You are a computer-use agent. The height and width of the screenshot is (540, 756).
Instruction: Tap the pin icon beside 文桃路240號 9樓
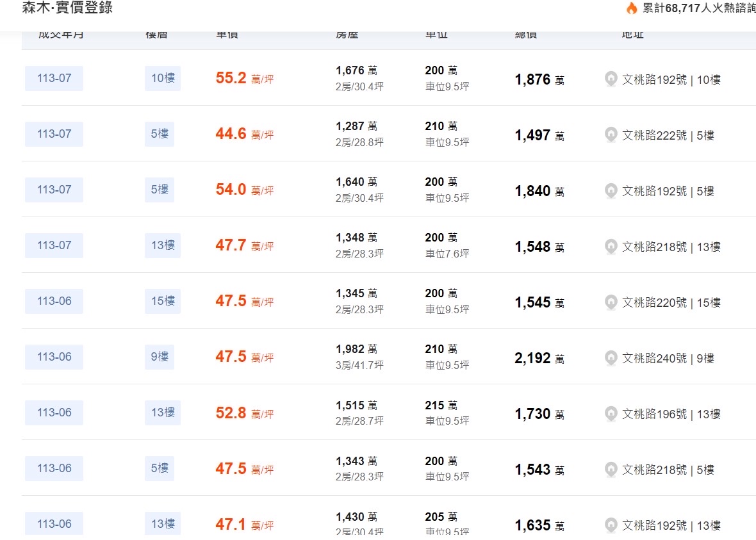point(611,358)
